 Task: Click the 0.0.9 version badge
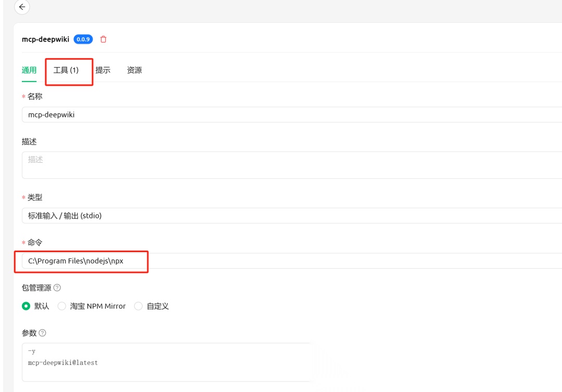click(x=83, y=40)
